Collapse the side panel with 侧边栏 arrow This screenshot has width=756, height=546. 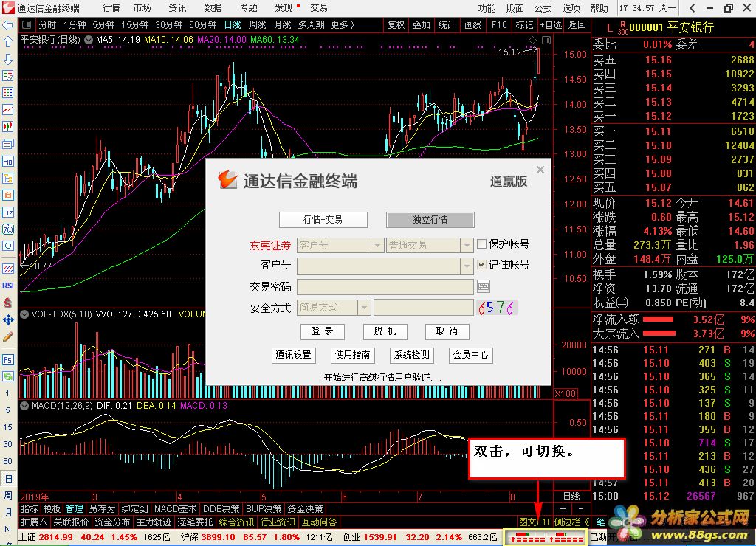click(x=587, y=522)
